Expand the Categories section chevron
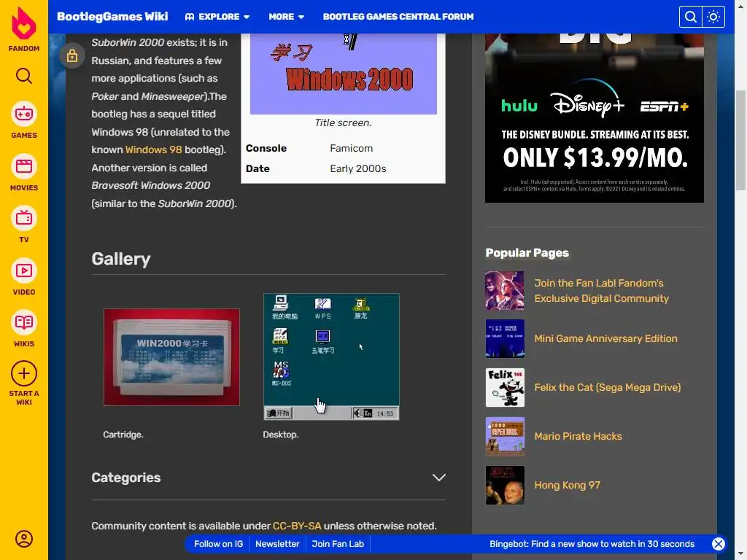 click(x=438, y=478)
